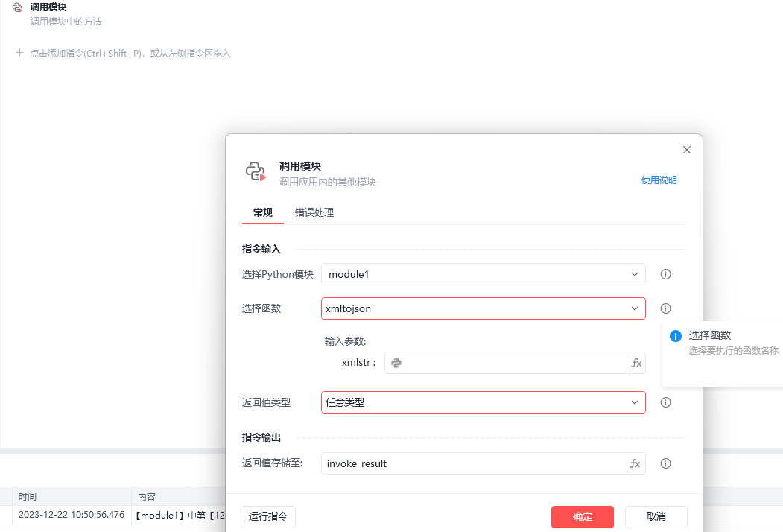Click the info icon beside 选择函数 dropdown
Image resolution: width=783 pixels, height=532 pixels.
pos(665,308)
